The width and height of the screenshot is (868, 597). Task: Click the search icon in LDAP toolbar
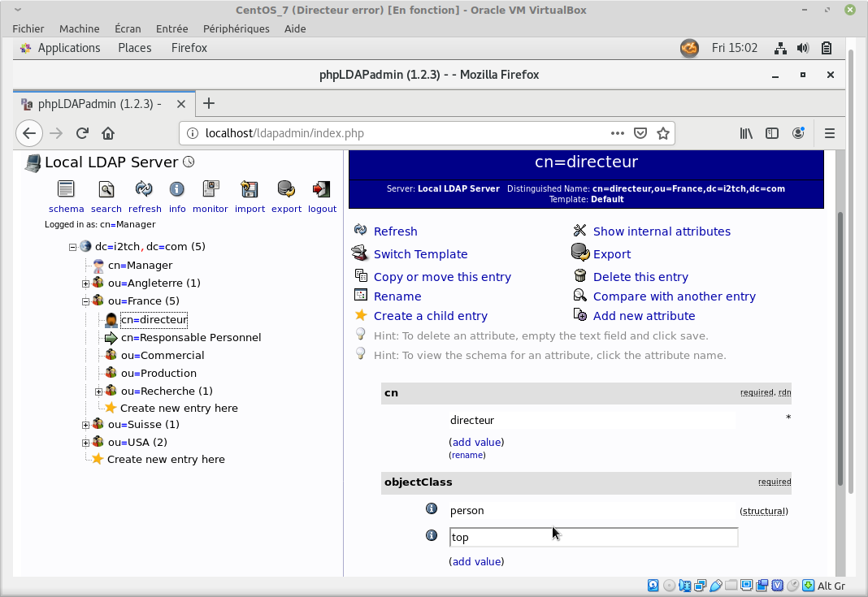106,190
